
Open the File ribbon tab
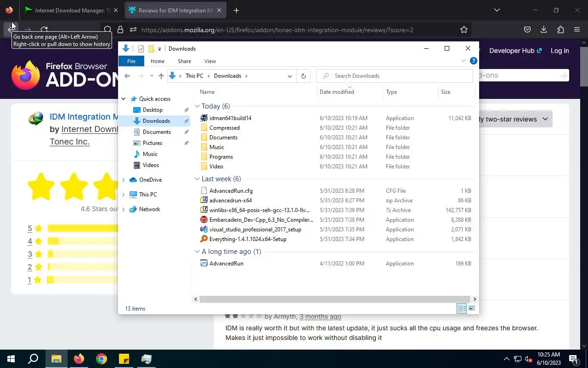(x=131, y=61)
